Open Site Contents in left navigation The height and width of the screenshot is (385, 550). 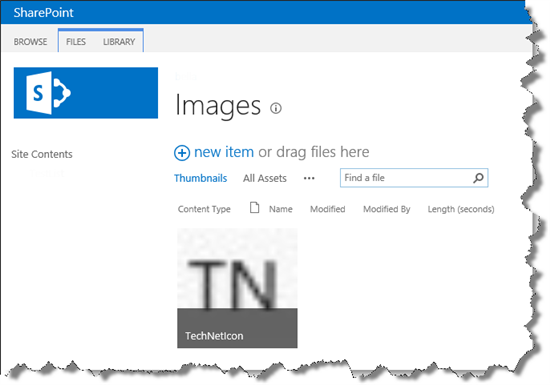[42, 154]
